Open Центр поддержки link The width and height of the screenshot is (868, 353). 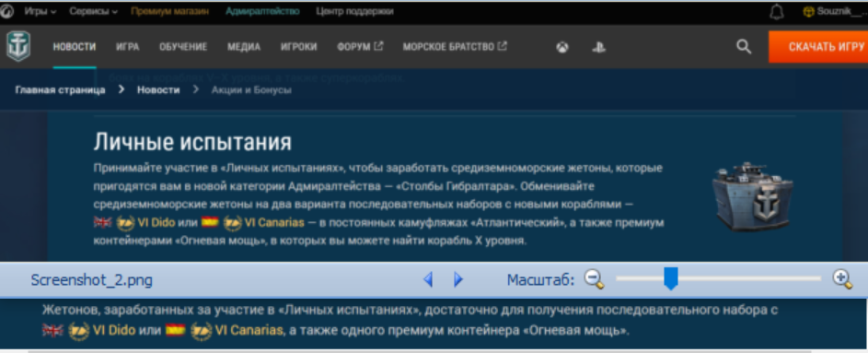tap(354, 11)
